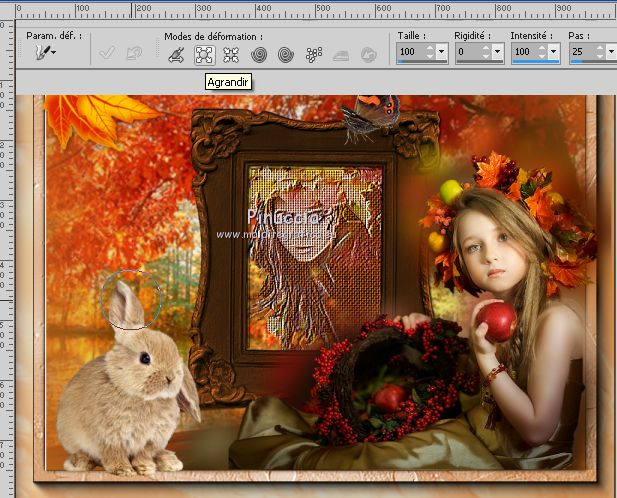Click the Cancel deformation arrow icon
The height and width of the screenshot is (498, 617).
[134, 53]
